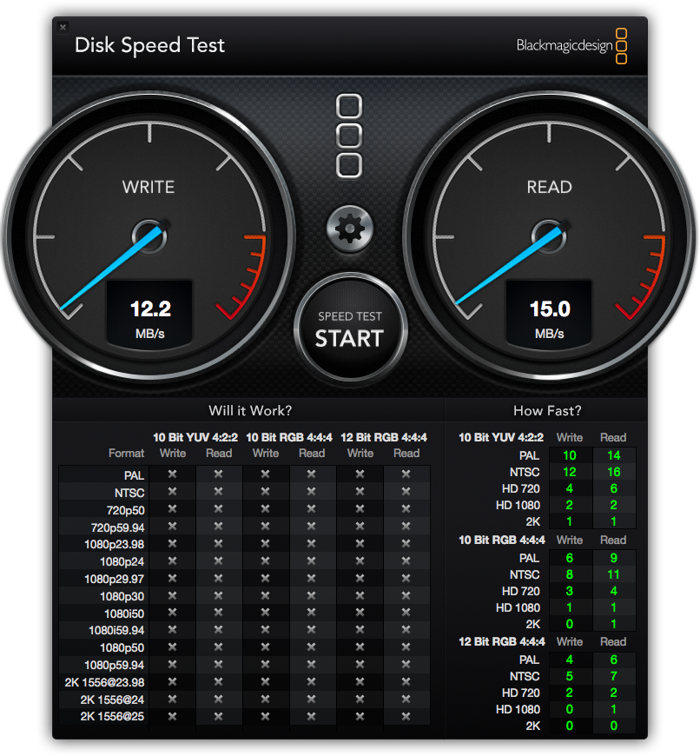Click the Speed Test Start button
This screenshot has width=700, height=756.
point(350,328)
